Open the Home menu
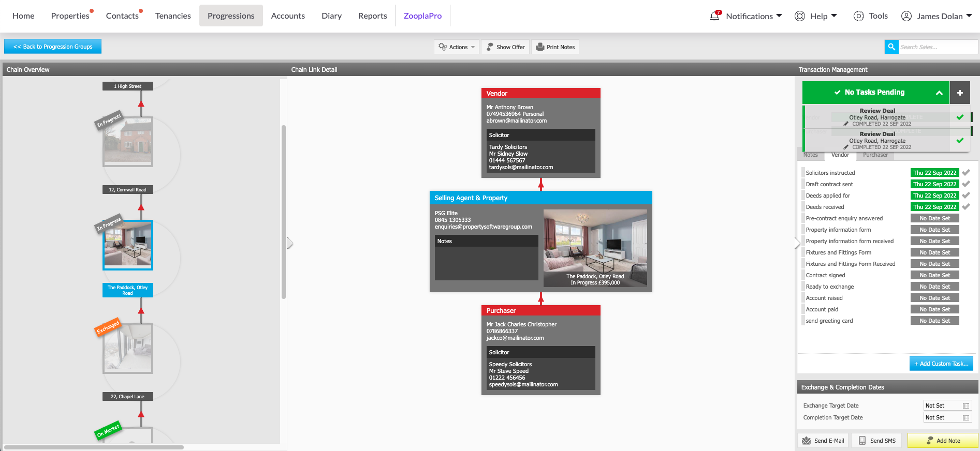 pos(23,16)
